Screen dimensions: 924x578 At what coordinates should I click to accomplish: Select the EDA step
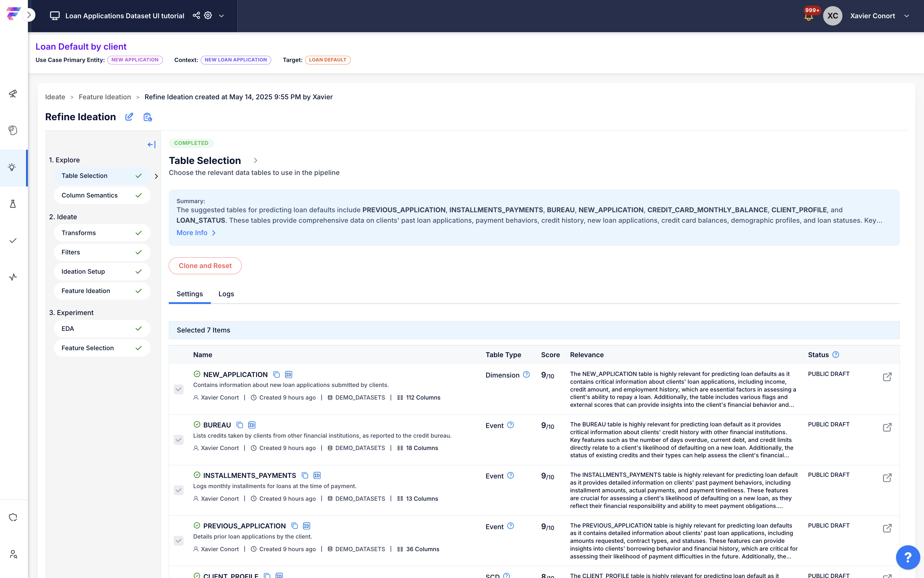[102, 328]
